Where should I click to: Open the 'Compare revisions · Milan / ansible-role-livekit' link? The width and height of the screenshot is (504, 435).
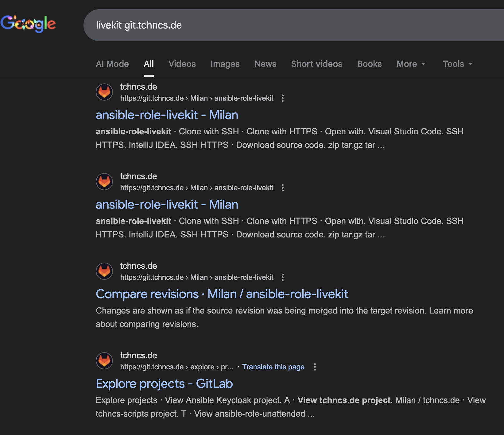click(222, 294)
